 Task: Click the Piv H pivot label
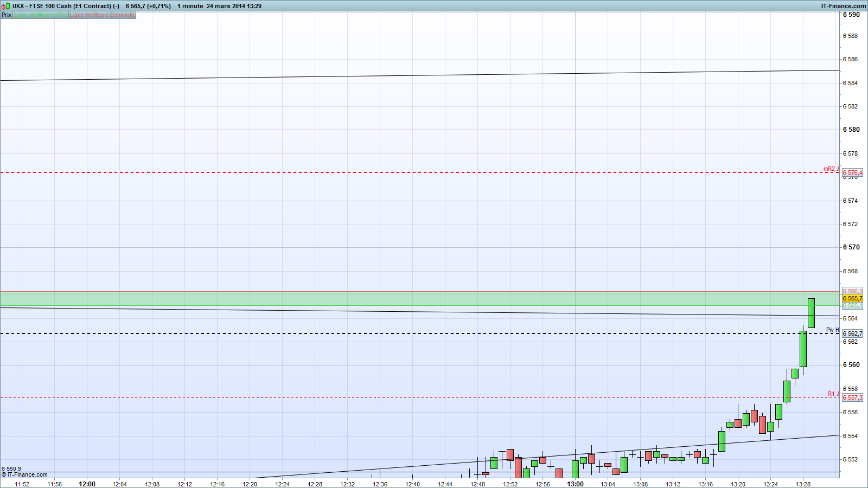coord(833,330)
